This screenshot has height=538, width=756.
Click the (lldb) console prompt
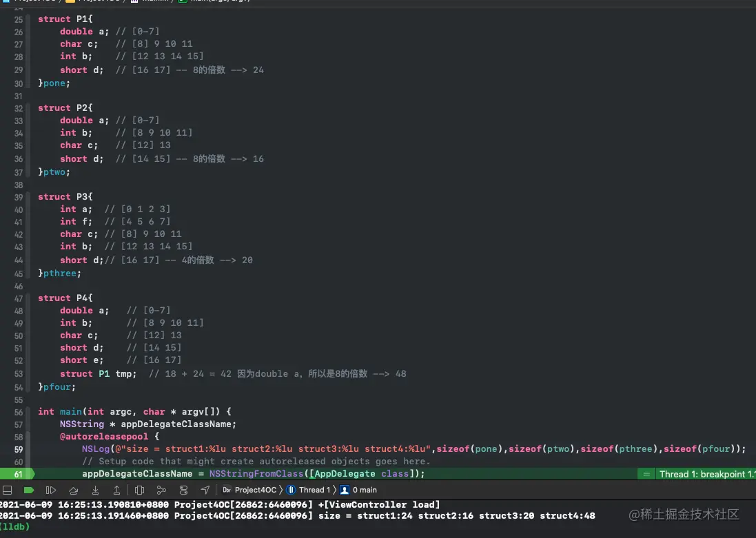(14, 527)
